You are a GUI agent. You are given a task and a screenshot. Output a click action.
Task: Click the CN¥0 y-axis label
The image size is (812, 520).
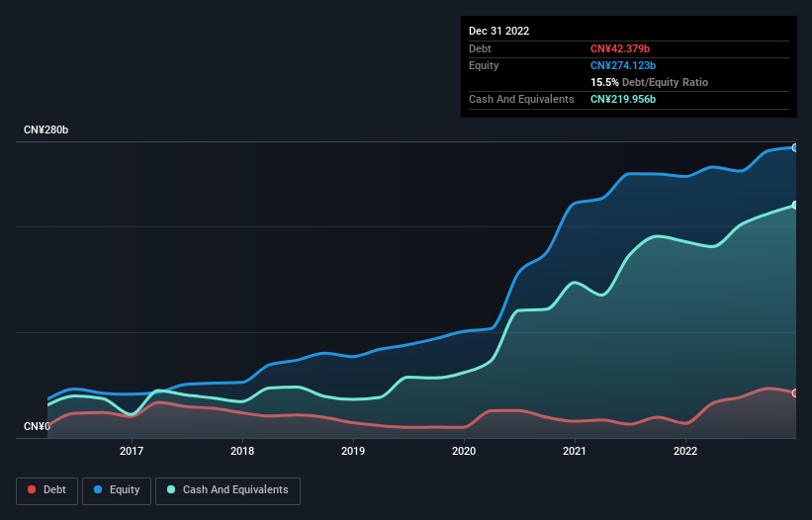point(37,426)
